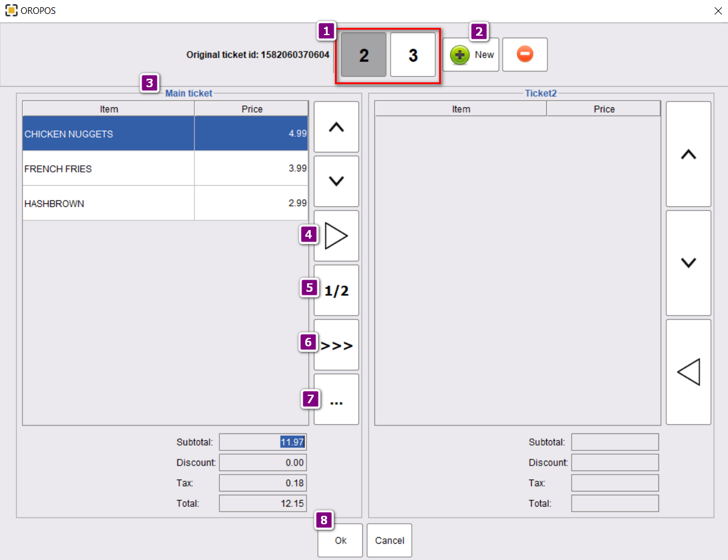Move selection up in Ticket2 list
The width and height of the screenshot is (728, 560).
[x=689, y=154]
